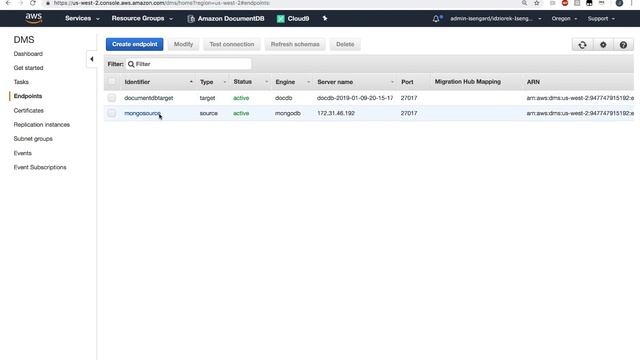The image size is (640, 360).
Task: Open Subnet groups page
Action: point(33,139)
